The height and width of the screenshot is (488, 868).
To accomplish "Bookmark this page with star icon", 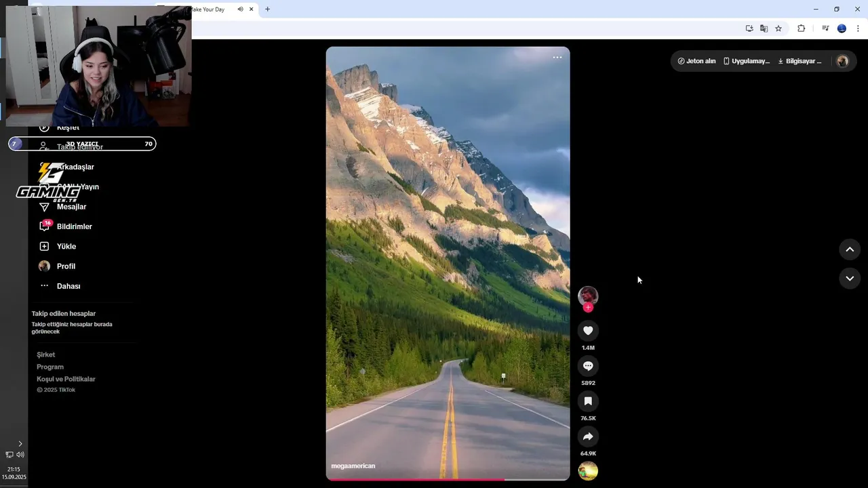I will coord(778,28).
